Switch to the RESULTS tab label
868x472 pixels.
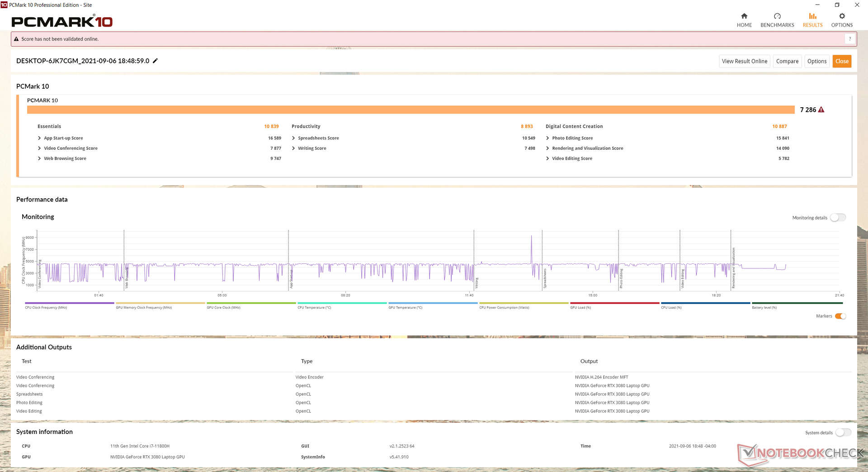[x=812, y=25]
